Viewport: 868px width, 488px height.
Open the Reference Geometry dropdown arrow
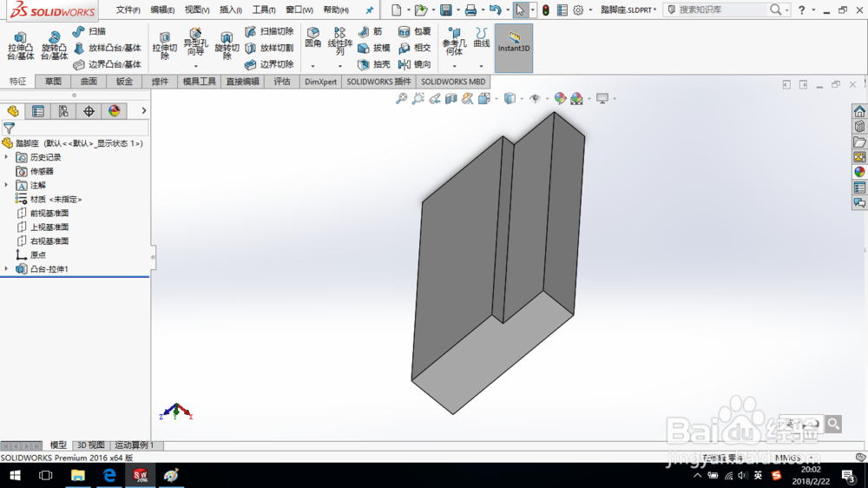click(455, 67)
